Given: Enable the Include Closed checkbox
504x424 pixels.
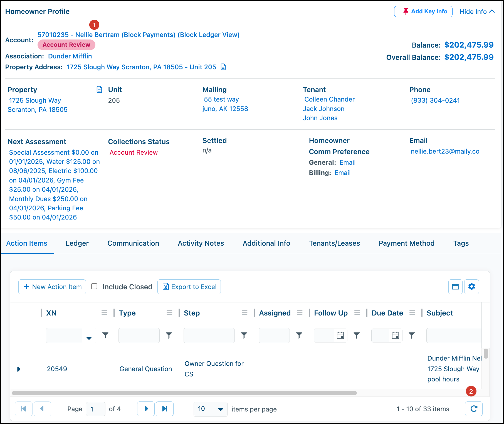Looking at the screenshot, I should click(94, 286).
